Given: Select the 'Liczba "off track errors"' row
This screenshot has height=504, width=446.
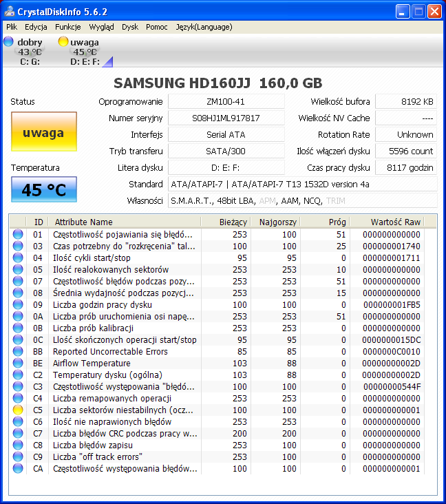Looking at the screenshot, I should (x=217, y=456).
